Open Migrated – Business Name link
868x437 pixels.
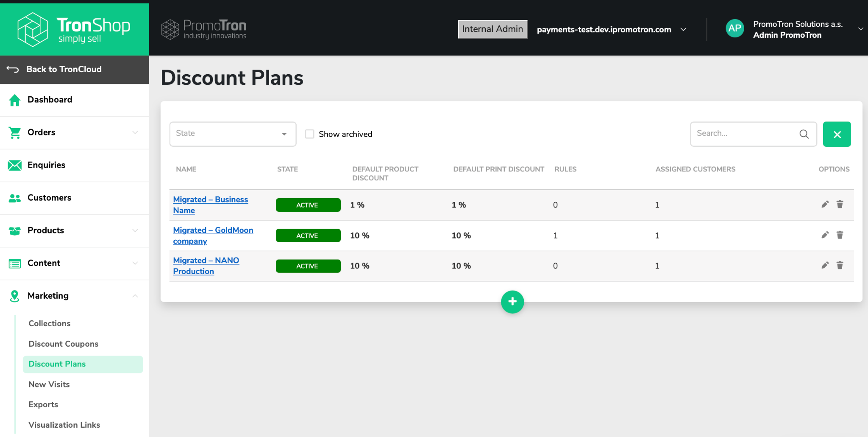211,205
